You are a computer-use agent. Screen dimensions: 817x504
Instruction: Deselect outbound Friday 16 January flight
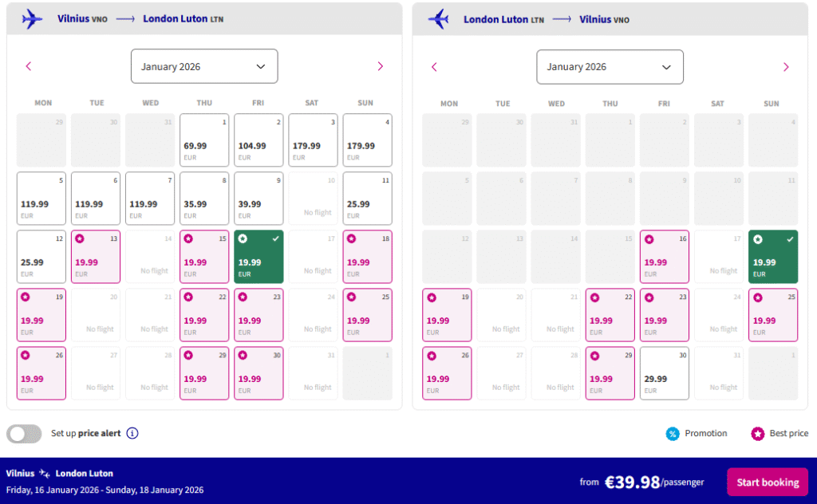tap(258, 257)
